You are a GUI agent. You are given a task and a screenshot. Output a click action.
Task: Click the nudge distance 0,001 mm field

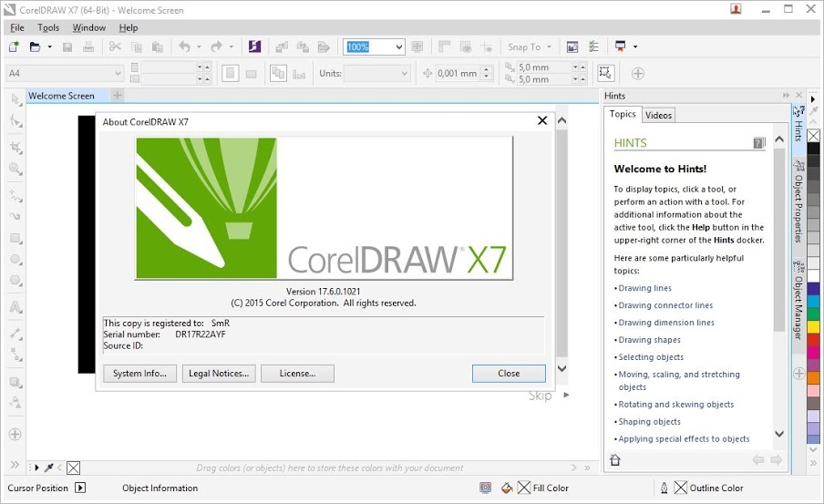(x=458, y=73)
